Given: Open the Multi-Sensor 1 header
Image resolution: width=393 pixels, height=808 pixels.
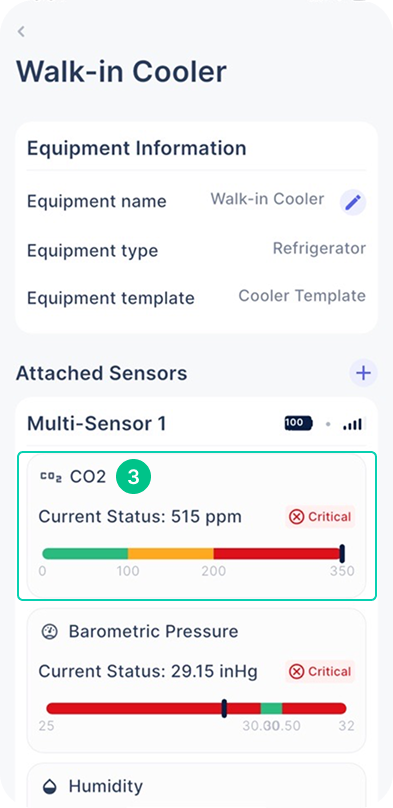Looking at the screenshot, I should tap(196, 424).
